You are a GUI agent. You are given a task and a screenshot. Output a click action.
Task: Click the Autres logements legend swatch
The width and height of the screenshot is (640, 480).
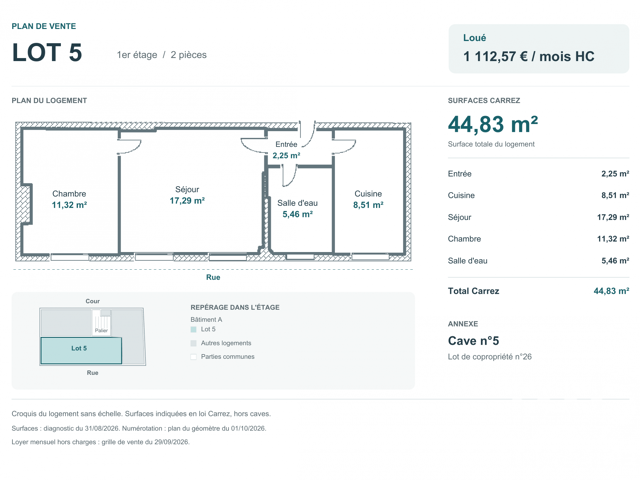pyautogui.click(x=193, y=343)
